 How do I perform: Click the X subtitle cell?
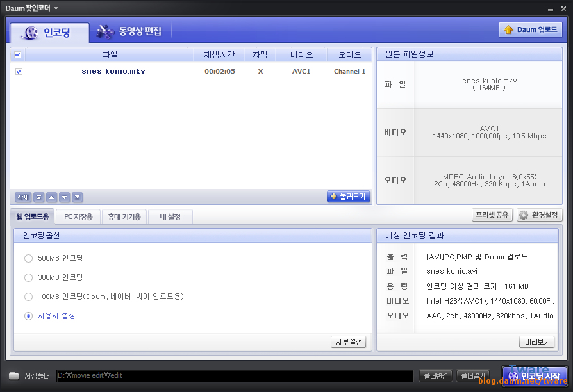pyautogui.click(x=260, y=72)
